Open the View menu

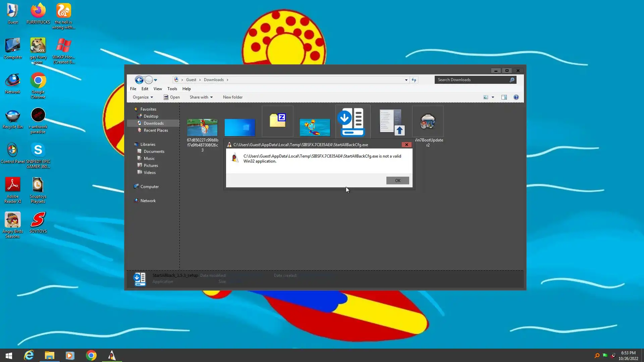point(158,89)
